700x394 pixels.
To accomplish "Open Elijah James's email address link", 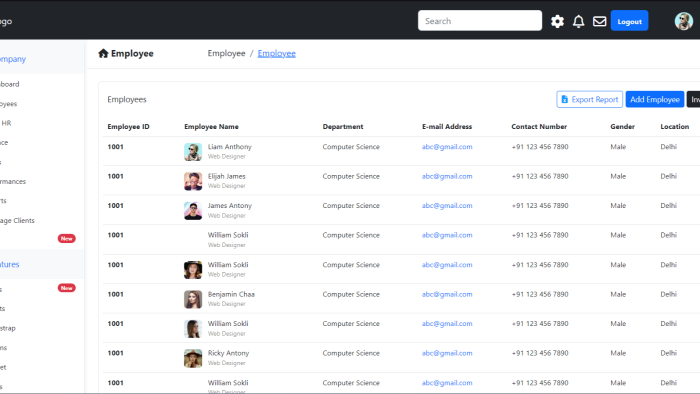I will [447, 176].
